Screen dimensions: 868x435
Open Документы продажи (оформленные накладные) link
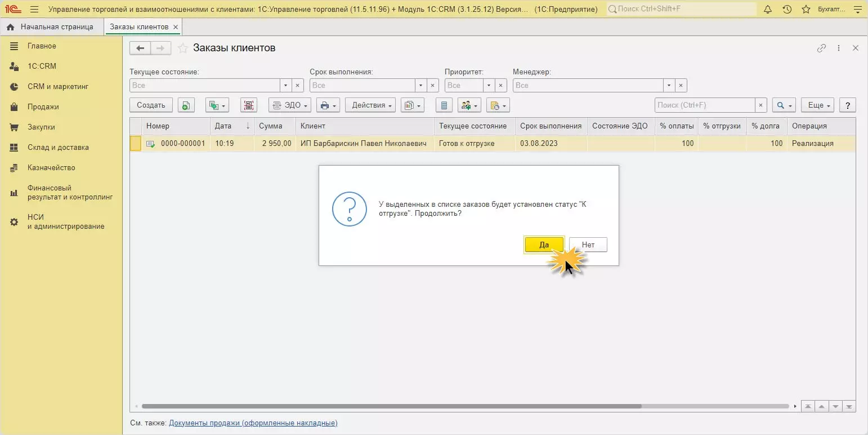(253, 423)
